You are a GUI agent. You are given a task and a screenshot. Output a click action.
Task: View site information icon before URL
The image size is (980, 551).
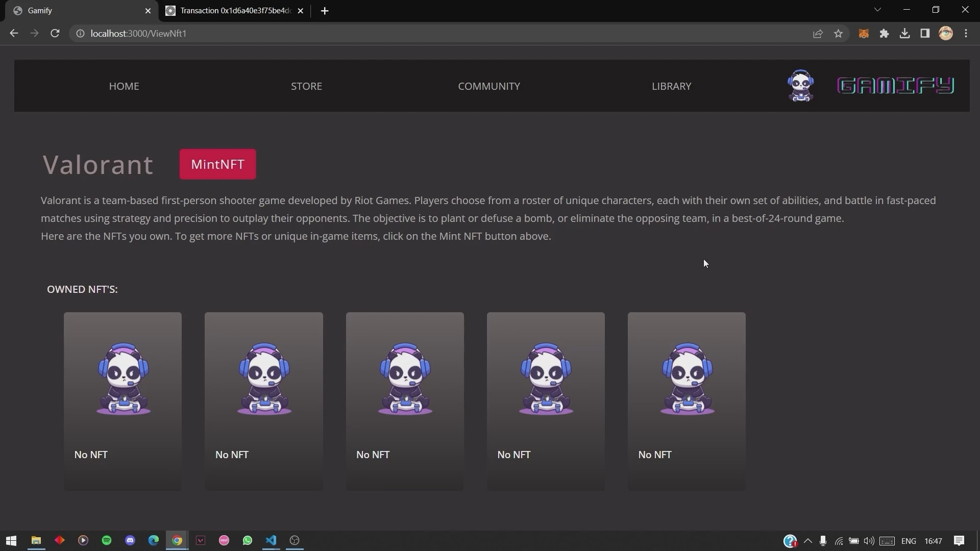coord(80,34)
